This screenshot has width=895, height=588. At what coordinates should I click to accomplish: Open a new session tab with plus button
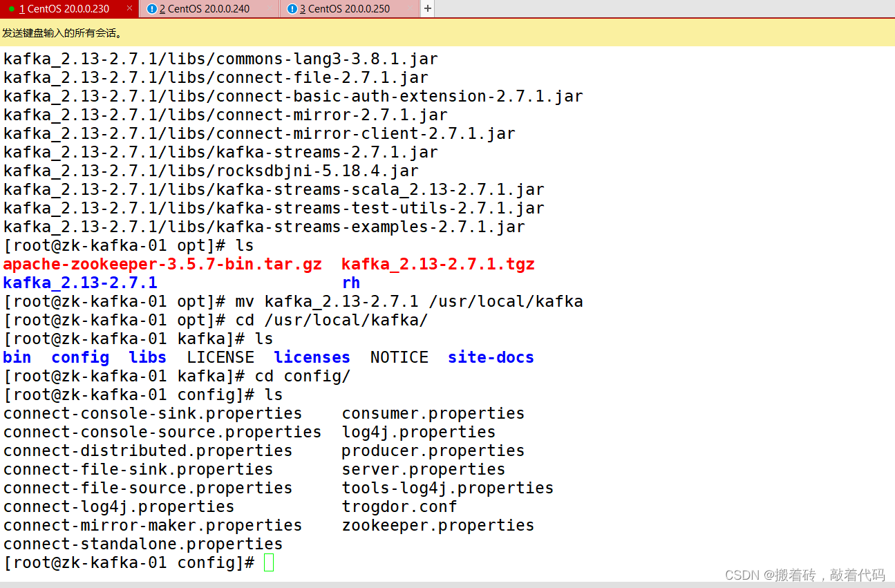tap(428, 8)
